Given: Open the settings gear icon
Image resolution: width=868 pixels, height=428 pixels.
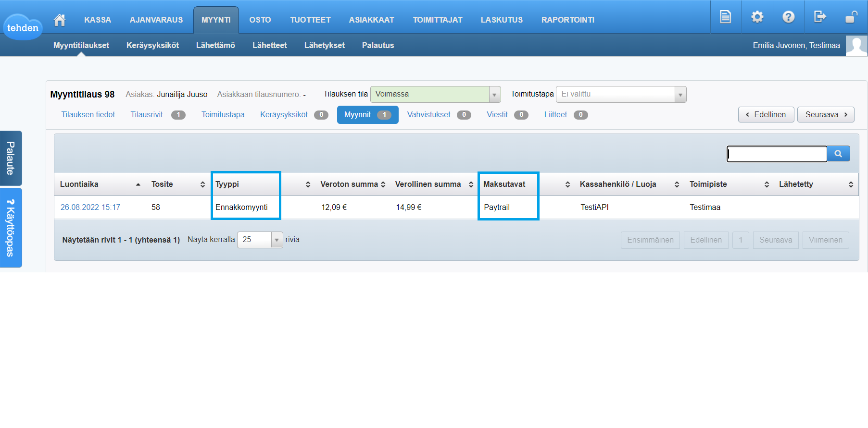Looking at the screenshot, I should pos(757,17).
